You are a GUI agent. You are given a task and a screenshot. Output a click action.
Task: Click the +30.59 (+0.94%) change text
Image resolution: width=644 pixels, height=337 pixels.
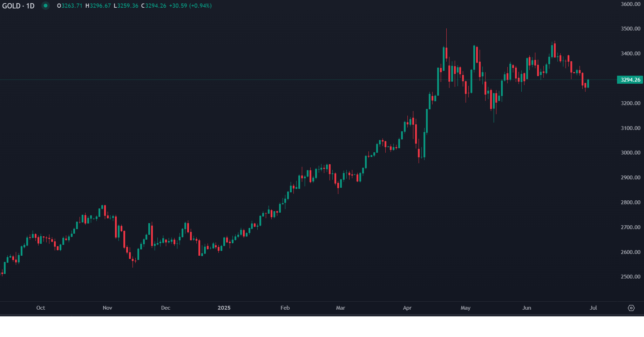[x=190, y=6]
